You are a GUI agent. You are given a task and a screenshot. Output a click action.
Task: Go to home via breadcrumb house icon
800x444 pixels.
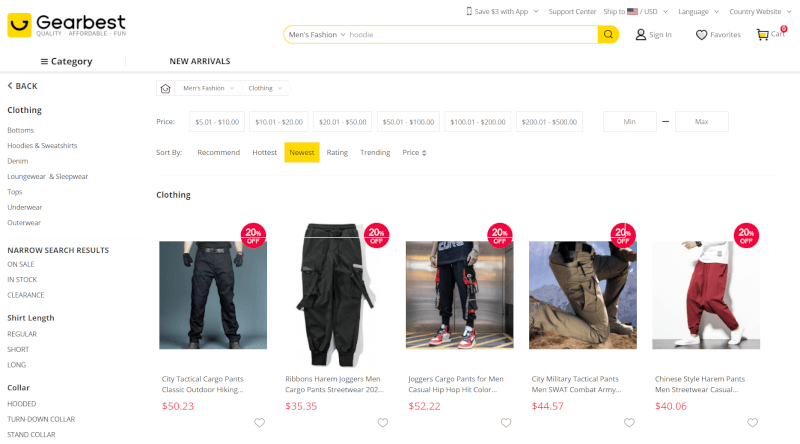pyautogui.click(x=165, y=88)
